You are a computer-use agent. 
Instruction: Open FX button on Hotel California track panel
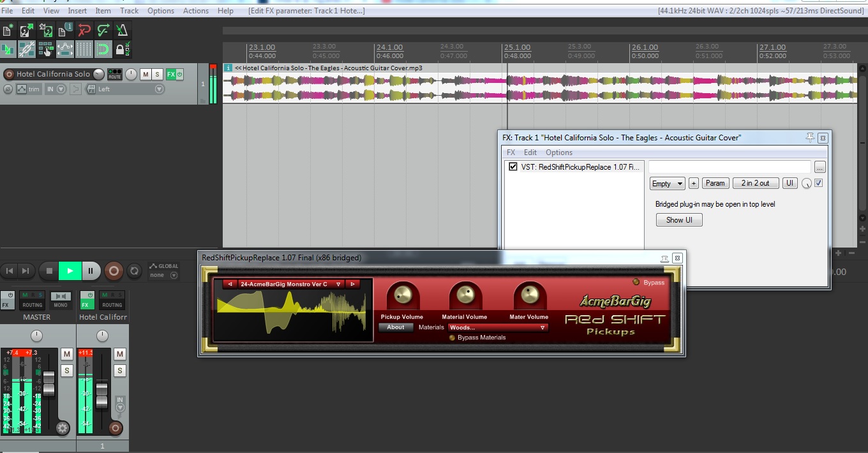click(x=170, y=75)
